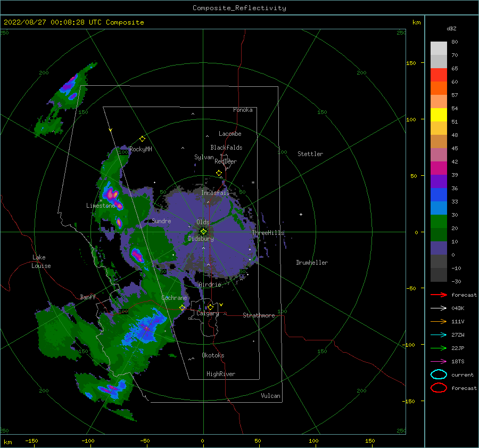Screen dimensions: 479x448
Task: Click the 04DK legend text
Action: coord(458,308)
